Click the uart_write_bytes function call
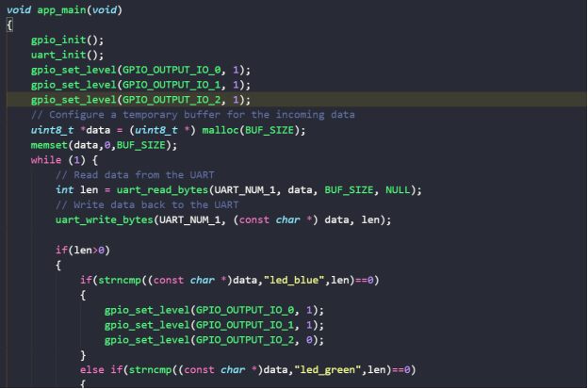 105,220
